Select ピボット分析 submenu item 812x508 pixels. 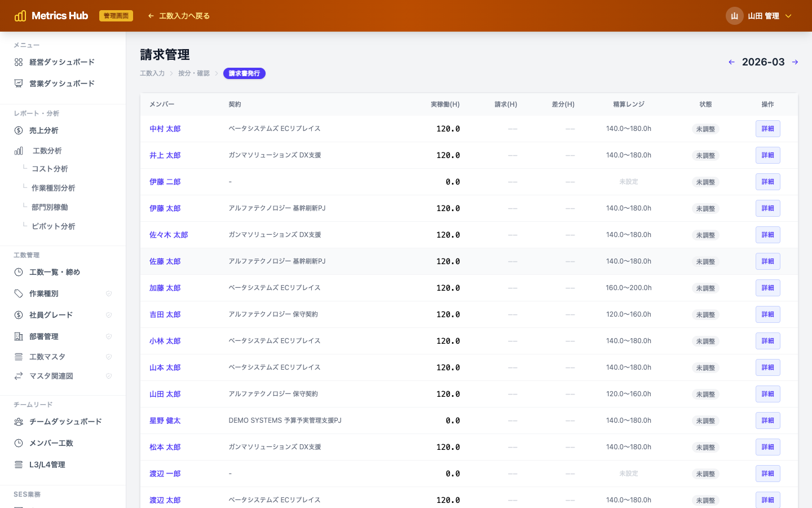pyautogui.click(x=54, y=226)
